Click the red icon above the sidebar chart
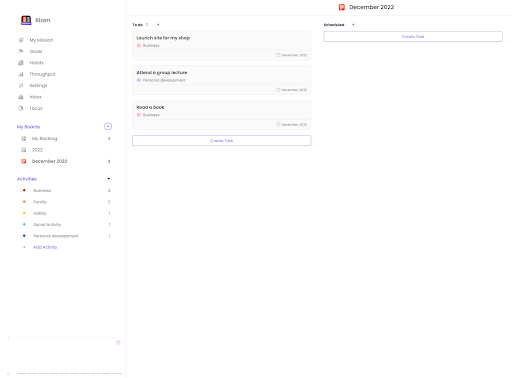The height and width of the screenshot is (378, 512). (x=118, y=342)
